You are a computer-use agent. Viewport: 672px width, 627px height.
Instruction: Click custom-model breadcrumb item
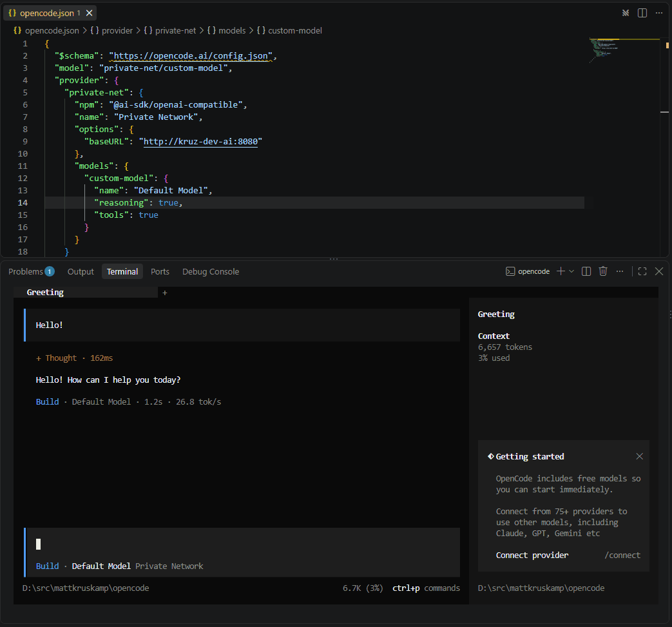click(289, 30)
